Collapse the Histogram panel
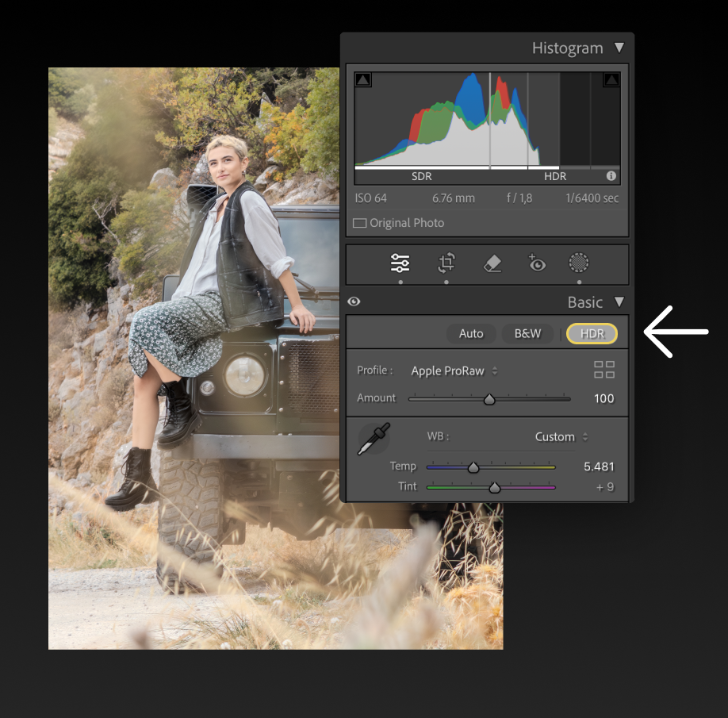The height and width of the screenshot is (718, 728). coord(619,48)
